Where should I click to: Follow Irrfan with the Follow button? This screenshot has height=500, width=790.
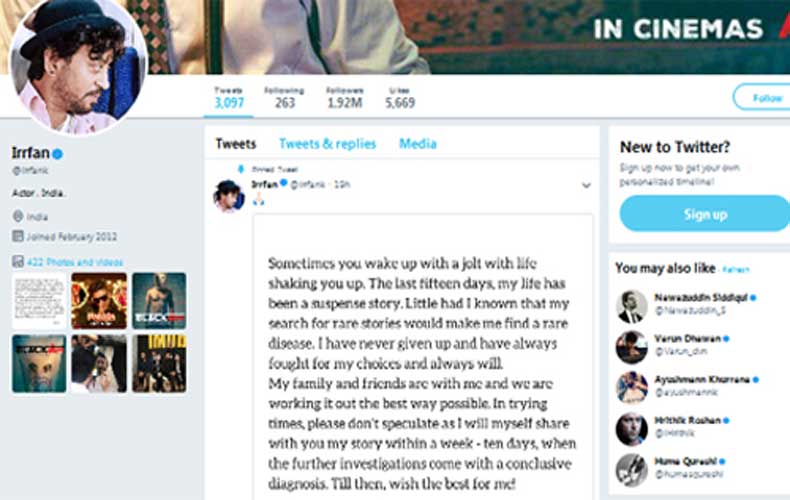click(762, 97)
